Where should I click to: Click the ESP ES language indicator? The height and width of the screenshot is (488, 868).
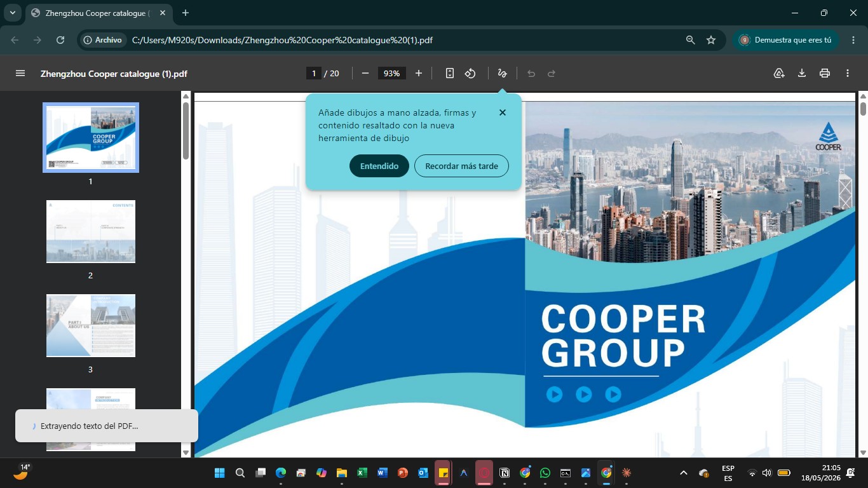728,473
